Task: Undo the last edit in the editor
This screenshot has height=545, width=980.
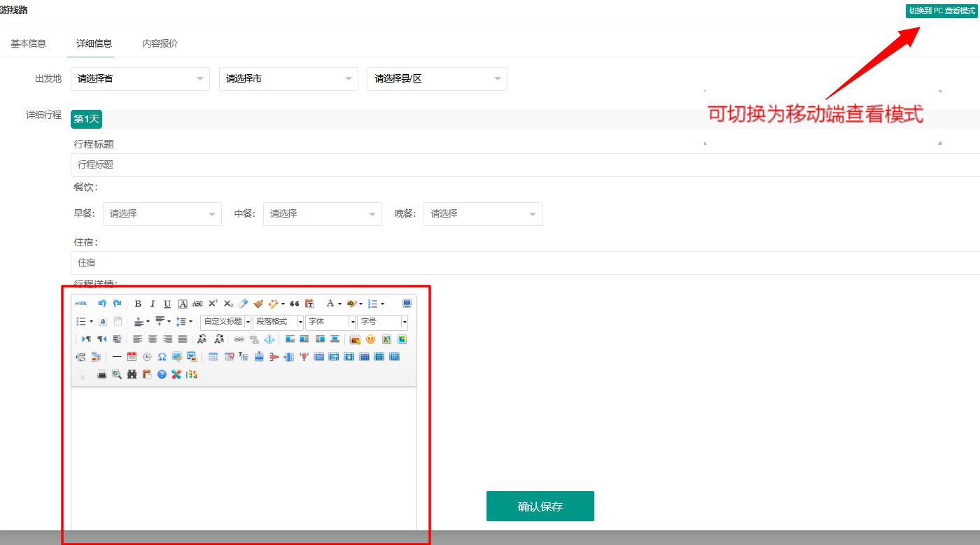Action: tap(101, 304)
